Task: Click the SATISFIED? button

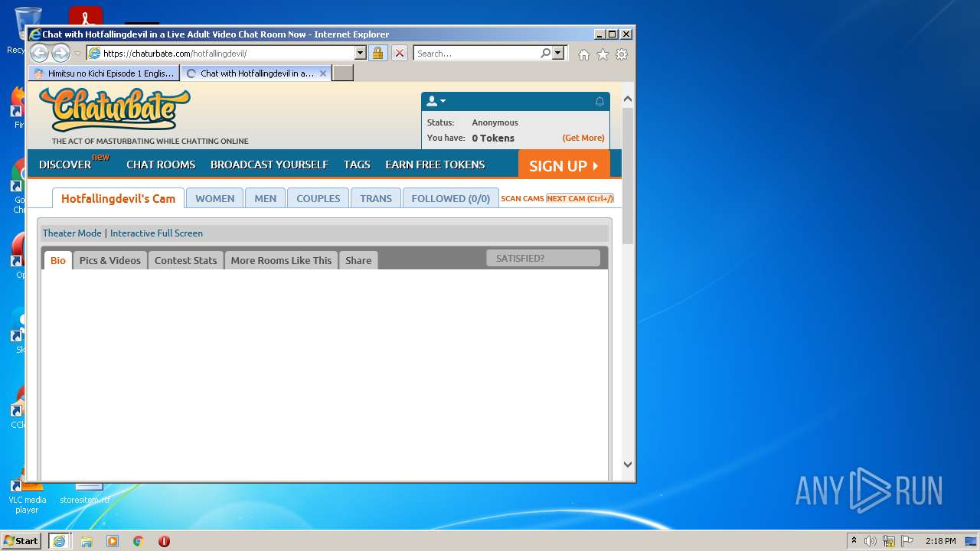Action: point(543,258)
